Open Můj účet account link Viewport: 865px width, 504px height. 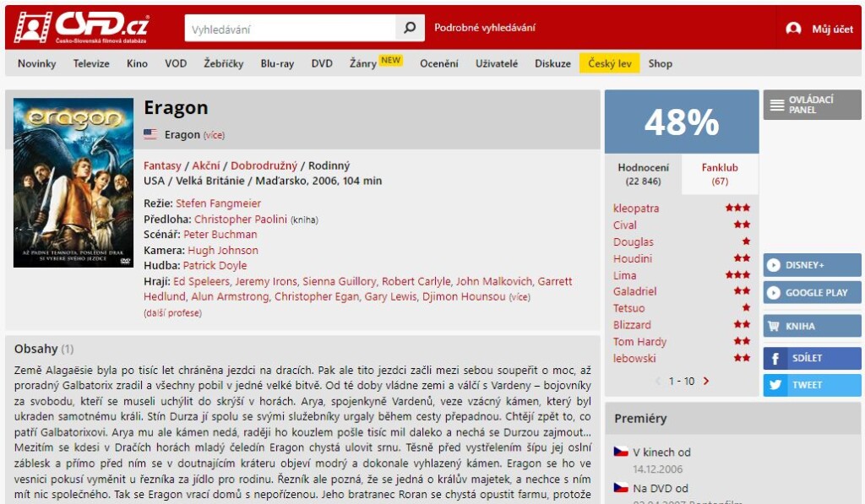click(x=832, y=30)
